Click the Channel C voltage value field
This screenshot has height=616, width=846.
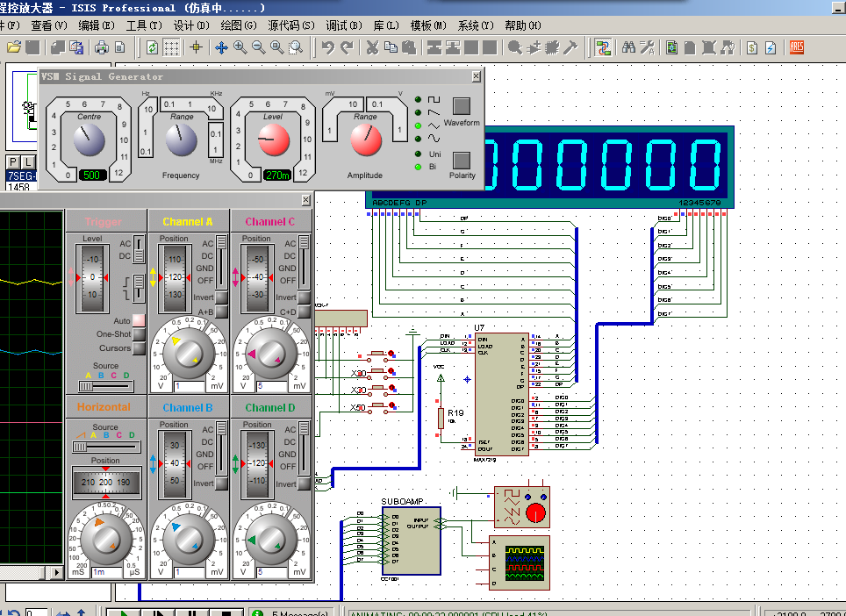point(272,386)
